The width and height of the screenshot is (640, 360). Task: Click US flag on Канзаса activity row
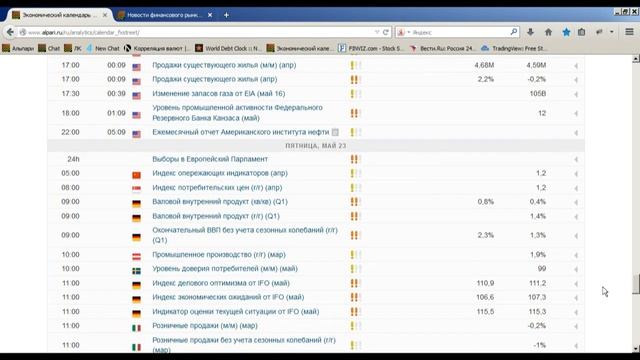click(136, 115)
